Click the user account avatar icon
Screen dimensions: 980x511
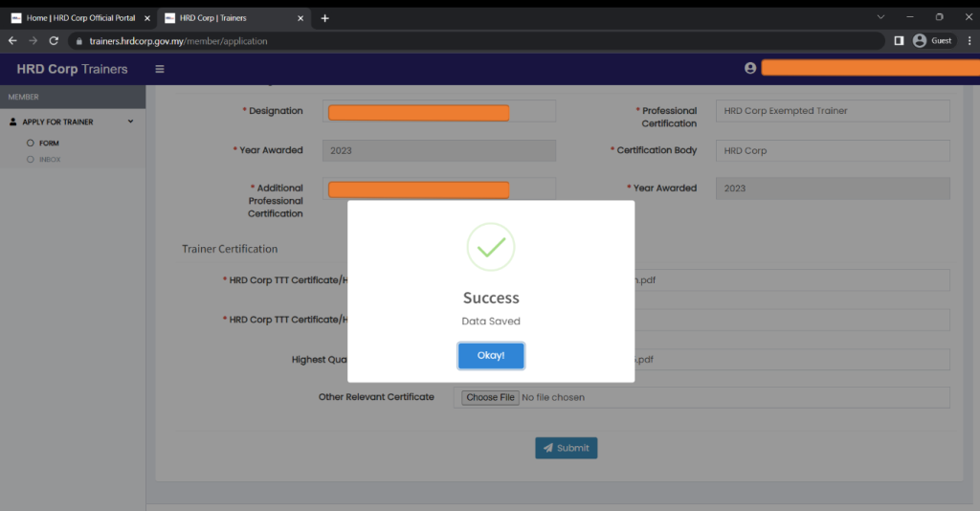pyautogui.click(x=750, y=68)
